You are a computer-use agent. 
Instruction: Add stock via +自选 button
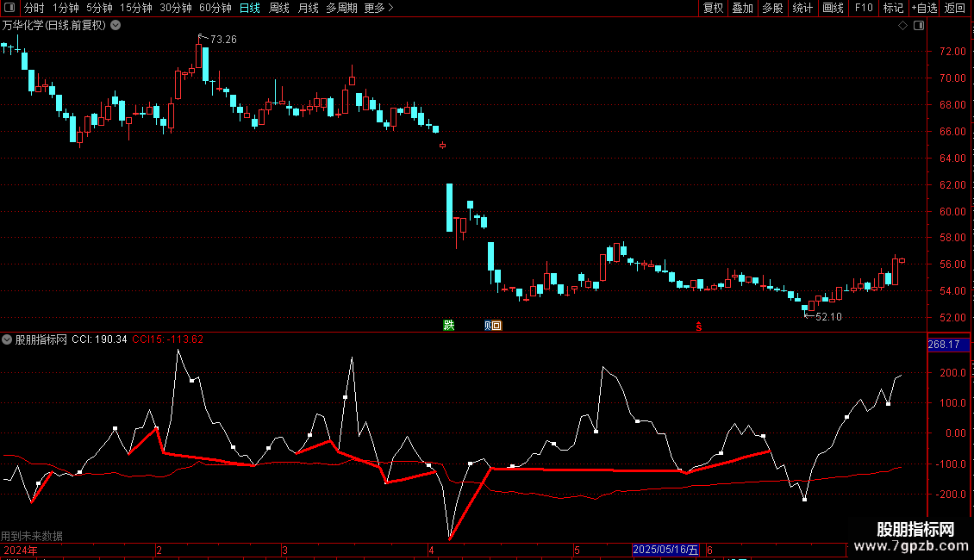pyautogui.click(x=924, y=8)
